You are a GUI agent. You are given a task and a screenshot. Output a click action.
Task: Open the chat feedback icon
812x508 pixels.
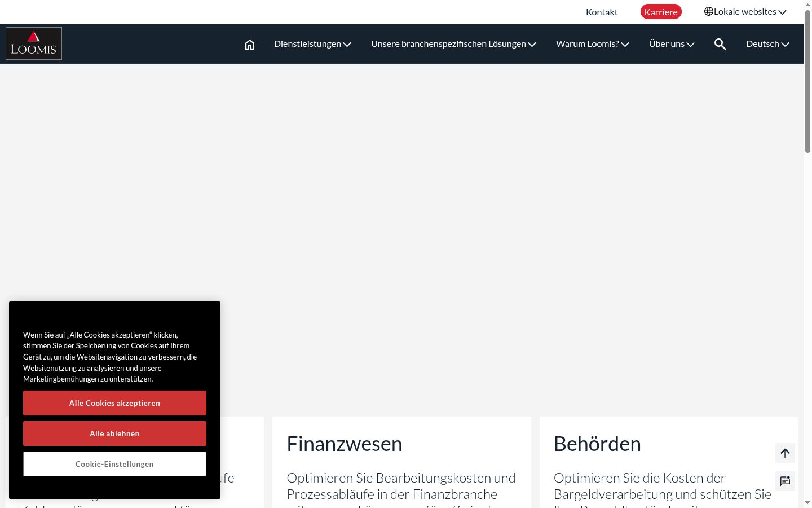(x=785, y=481)
